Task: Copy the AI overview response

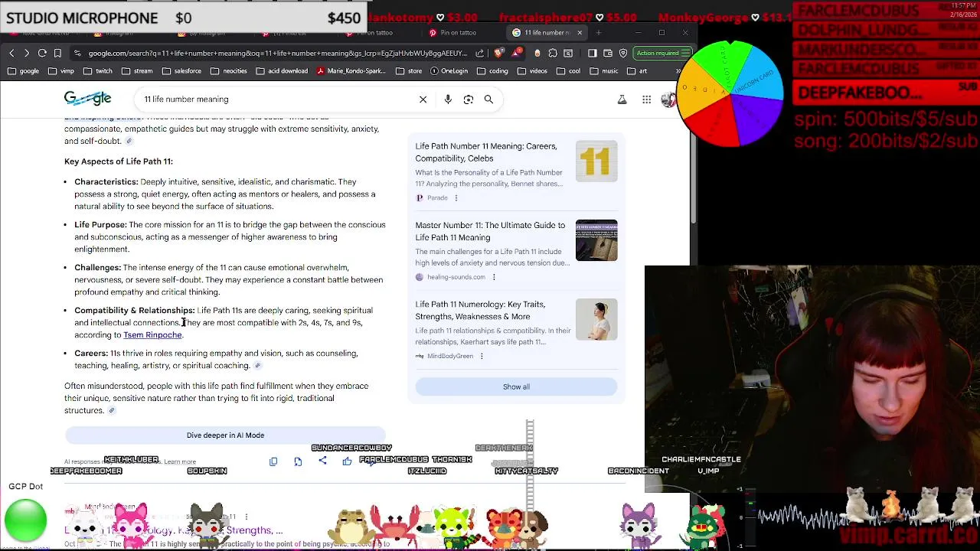Action: pyautogui.click(x=273, y=461)
